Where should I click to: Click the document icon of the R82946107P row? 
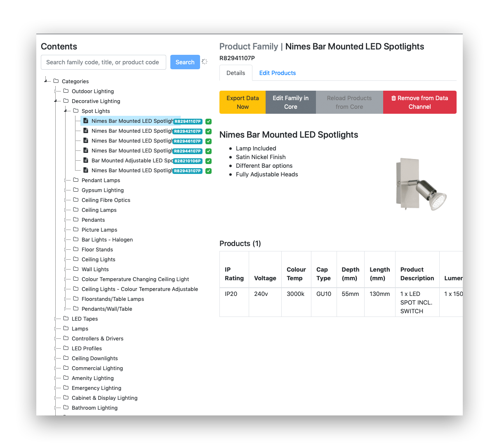[x=86, y=141]
